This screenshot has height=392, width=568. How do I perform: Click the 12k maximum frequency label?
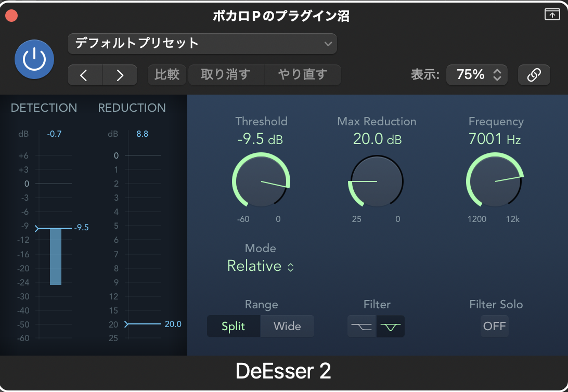512,219
